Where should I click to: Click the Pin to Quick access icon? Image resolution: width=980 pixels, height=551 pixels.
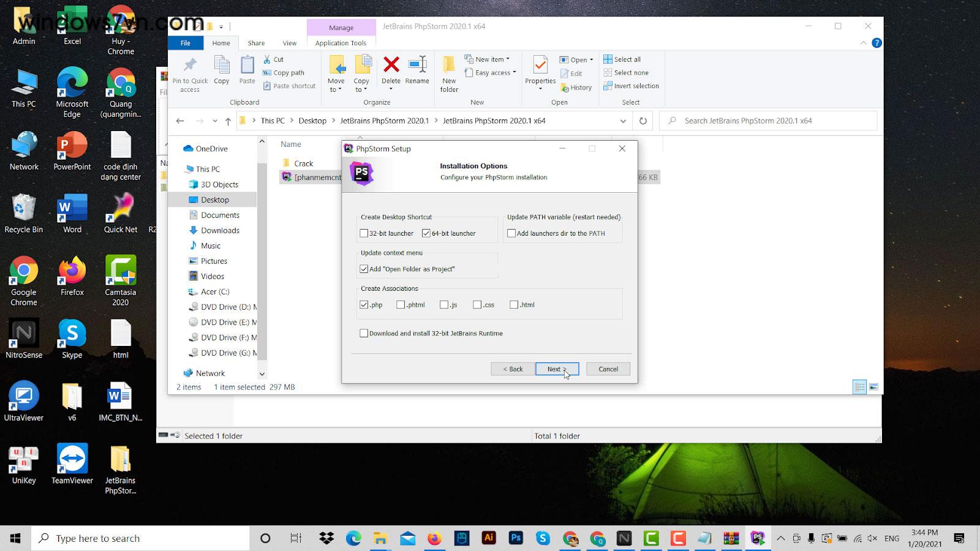(x=190, y=72)
